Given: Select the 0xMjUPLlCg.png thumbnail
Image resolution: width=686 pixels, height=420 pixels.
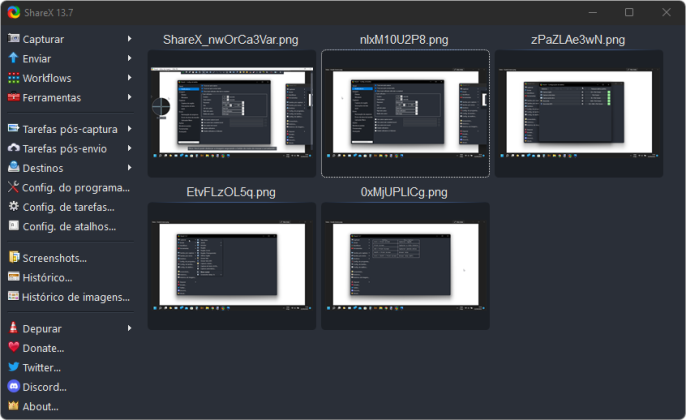Looking at the screenshot, I should pos(405,266).
